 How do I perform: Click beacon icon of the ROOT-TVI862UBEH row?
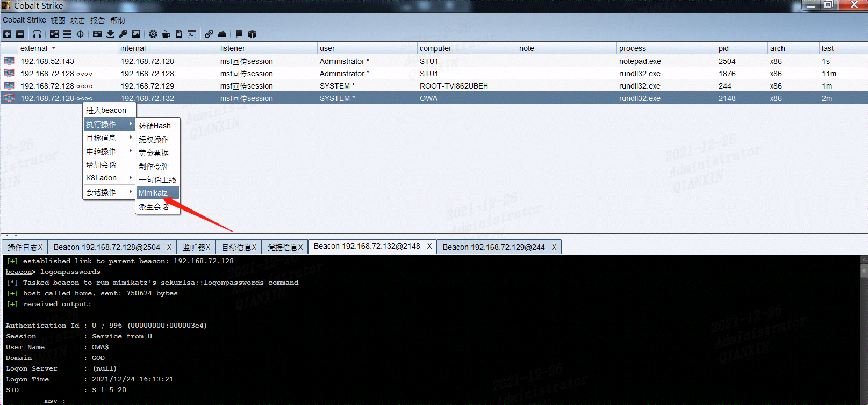pyautogui.click(x=9, y=86)
